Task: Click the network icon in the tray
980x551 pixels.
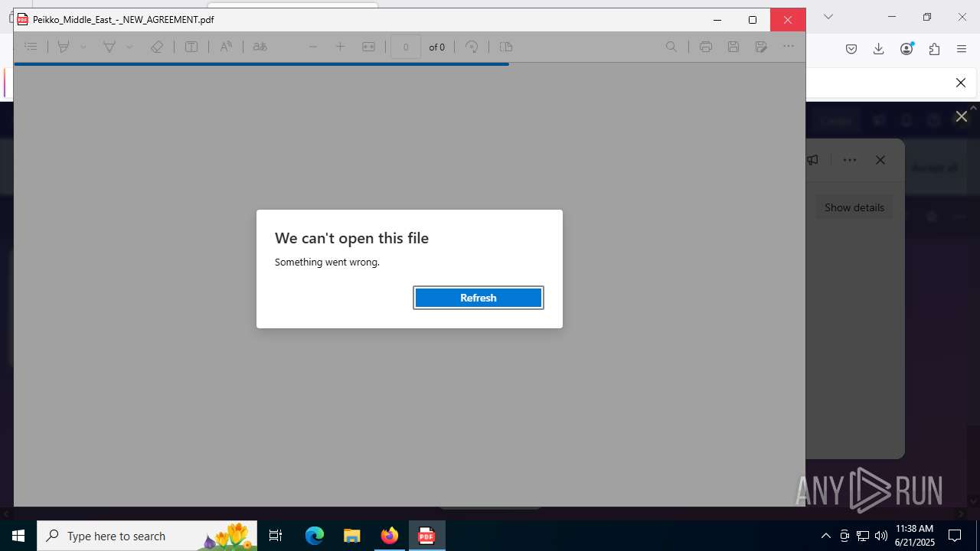Action: (863, 536)
